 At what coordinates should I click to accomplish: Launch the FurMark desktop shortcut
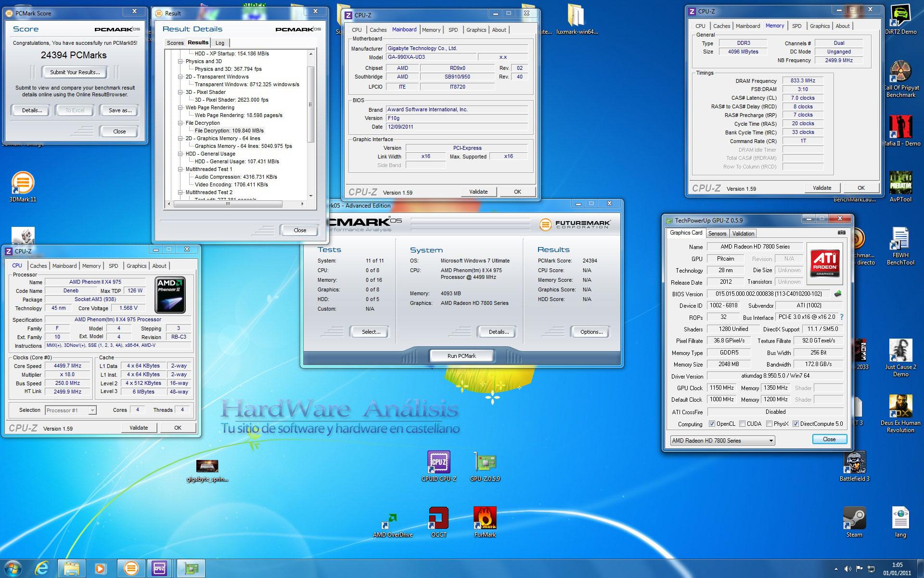(x=485, y=522)
